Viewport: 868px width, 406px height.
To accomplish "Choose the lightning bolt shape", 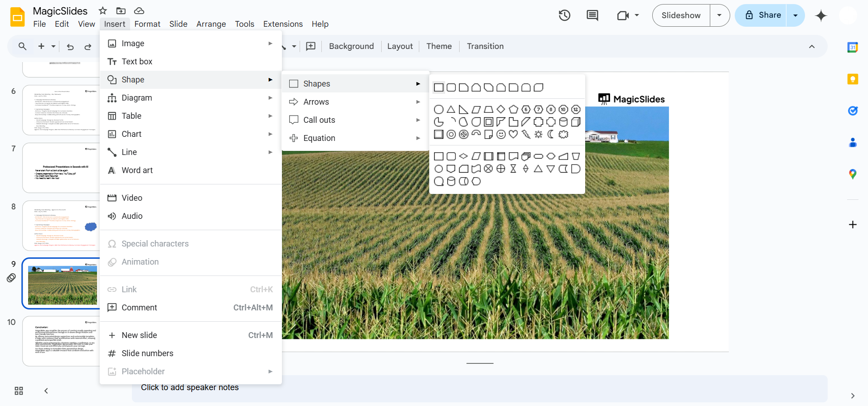I will click(526, 134).
